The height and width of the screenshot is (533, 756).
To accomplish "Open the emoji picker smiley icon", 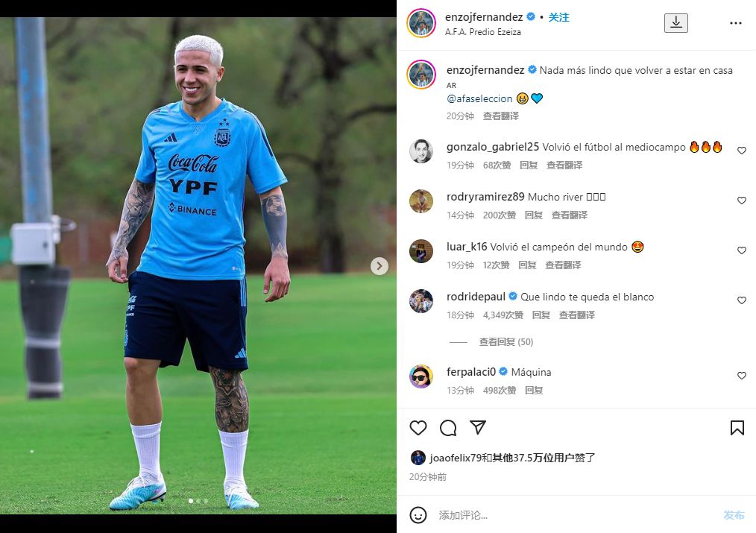I will coord(418,514).
